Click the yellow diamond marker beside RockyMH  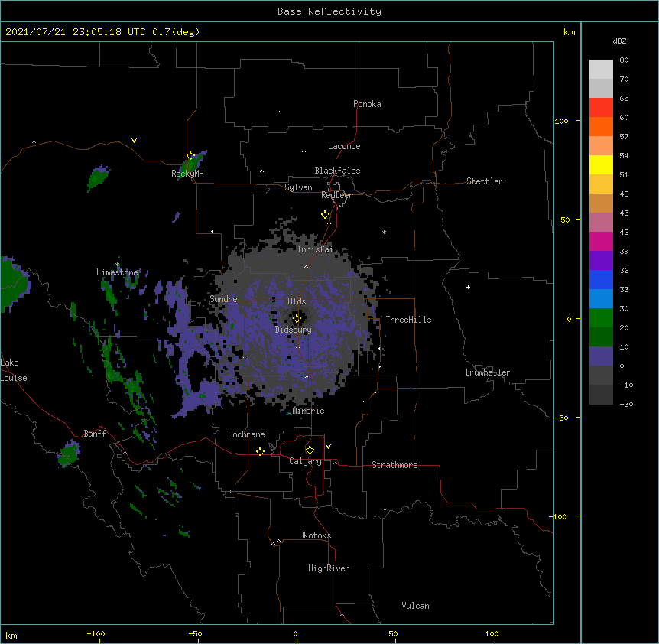191,156
